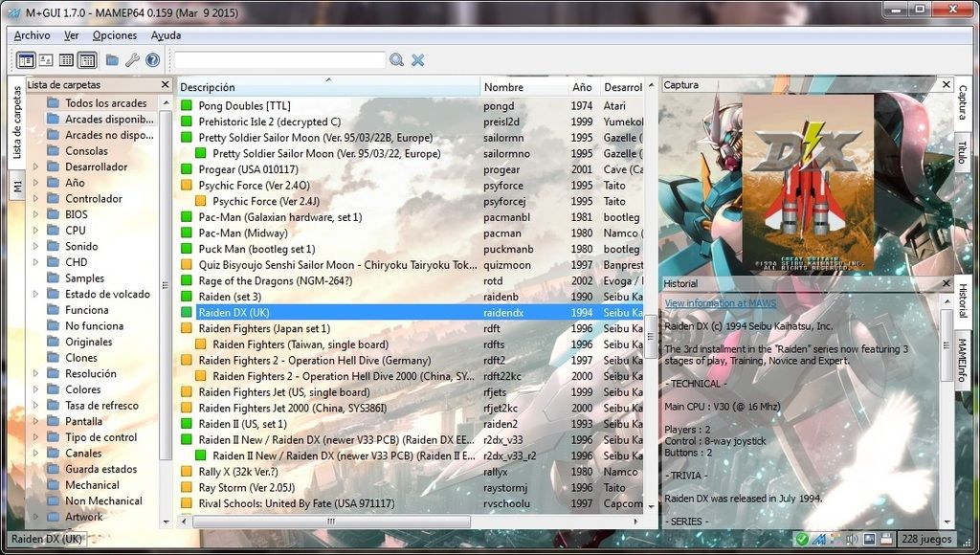Run search with the magnifying glass icon
This screenshot has width=980, height=555.
tap(396, 60)
